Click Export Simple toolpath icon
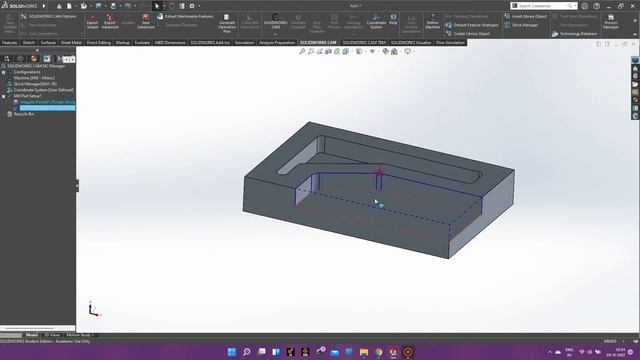The image size is (640, 360). pos(93,21)
